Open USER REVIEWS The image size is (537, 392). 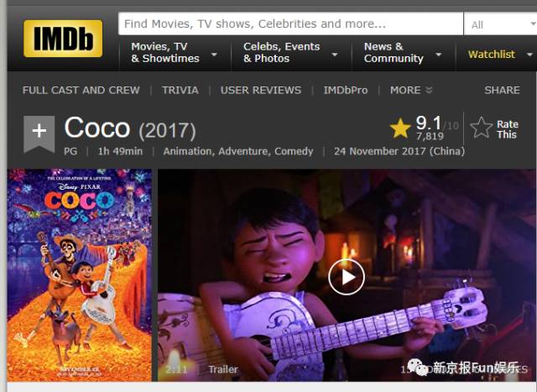[x=261, y=90]
